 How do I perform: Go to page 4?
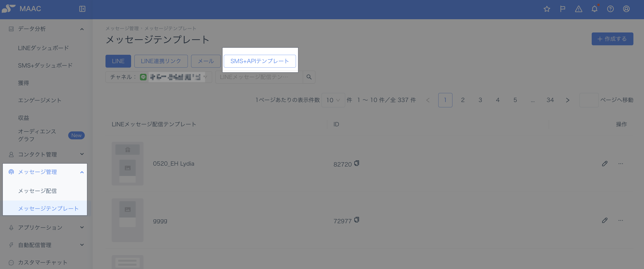(498, 100)
